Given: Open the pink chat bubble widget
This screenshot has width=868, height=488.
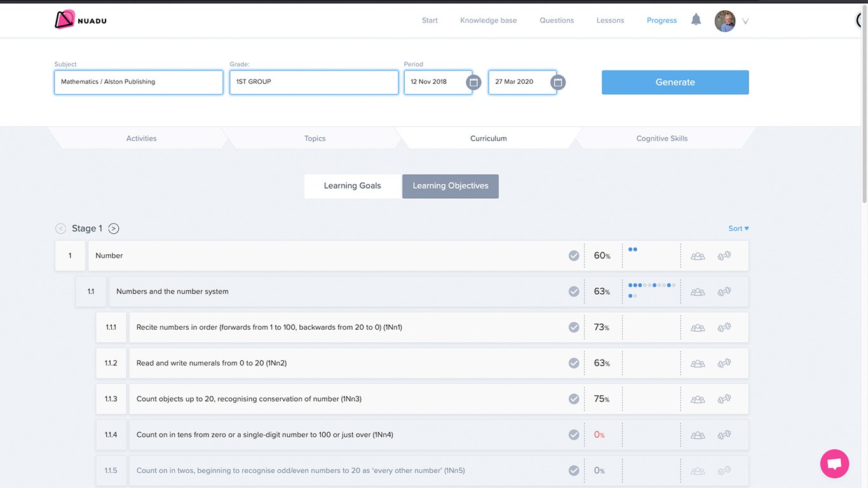Looking at the screenshot, I should point(835,463).
